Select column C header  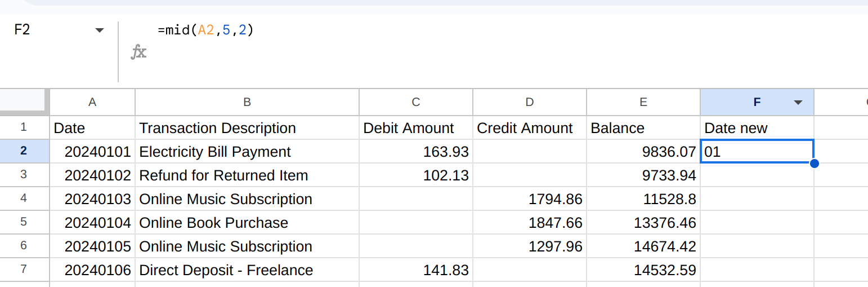tap(416, 102)
